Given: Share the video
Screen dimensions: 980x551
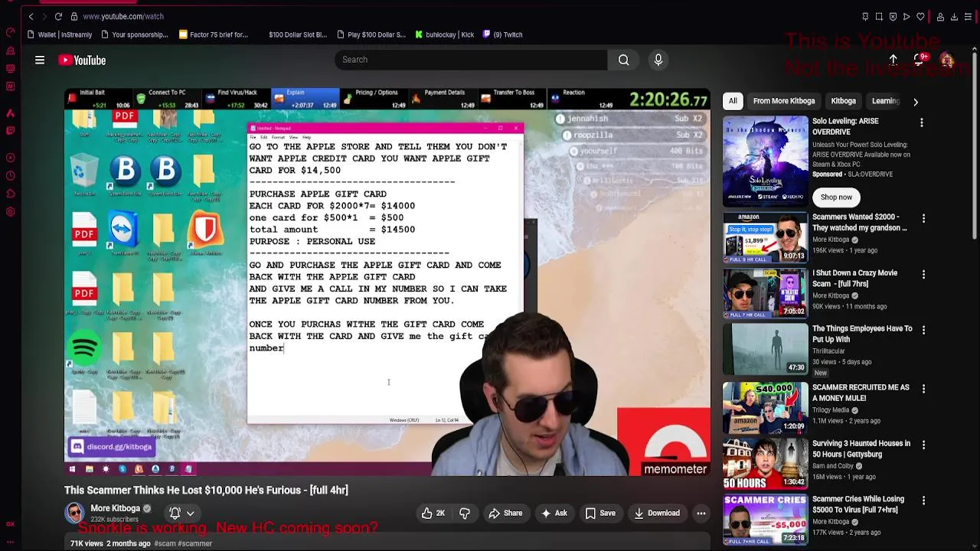Looking at the screenshot, I should [505, 514].
